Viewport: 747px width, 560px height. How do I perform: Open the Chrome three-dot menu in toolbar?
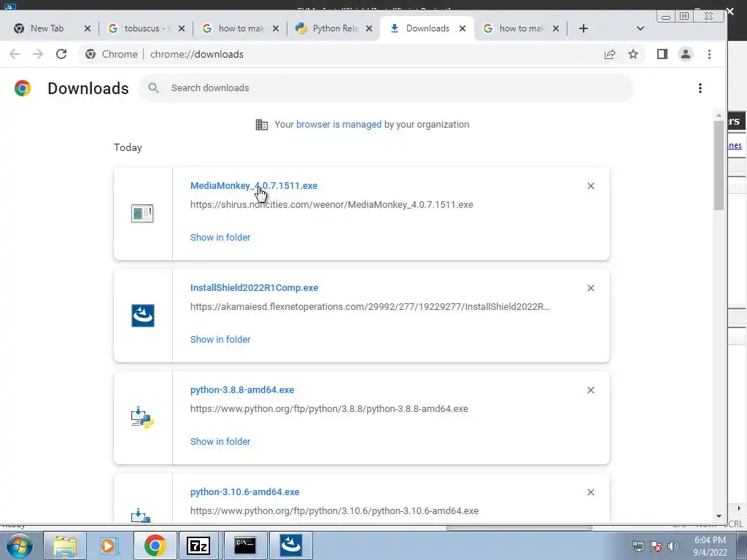(x=709, y=54)
